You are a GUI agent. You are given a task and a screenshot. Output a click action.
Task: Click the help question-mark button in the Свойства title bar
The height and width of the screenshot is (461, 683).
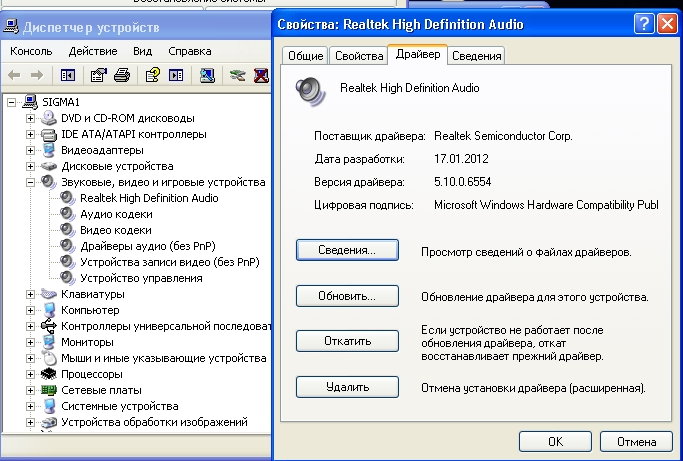(x=644, y=24)
